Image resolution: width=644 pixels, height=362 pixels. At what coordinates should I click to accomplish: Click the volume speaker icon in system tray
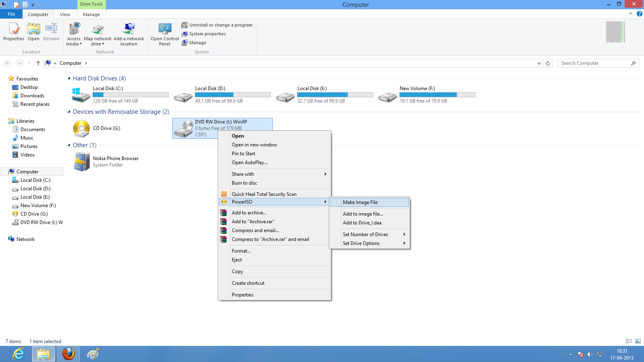click(x=590, y=354)
